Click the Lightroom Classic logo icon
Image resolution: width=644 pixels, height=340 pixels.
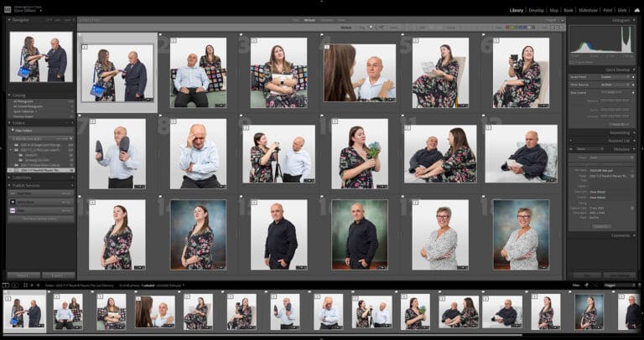[x=7, y=10]
